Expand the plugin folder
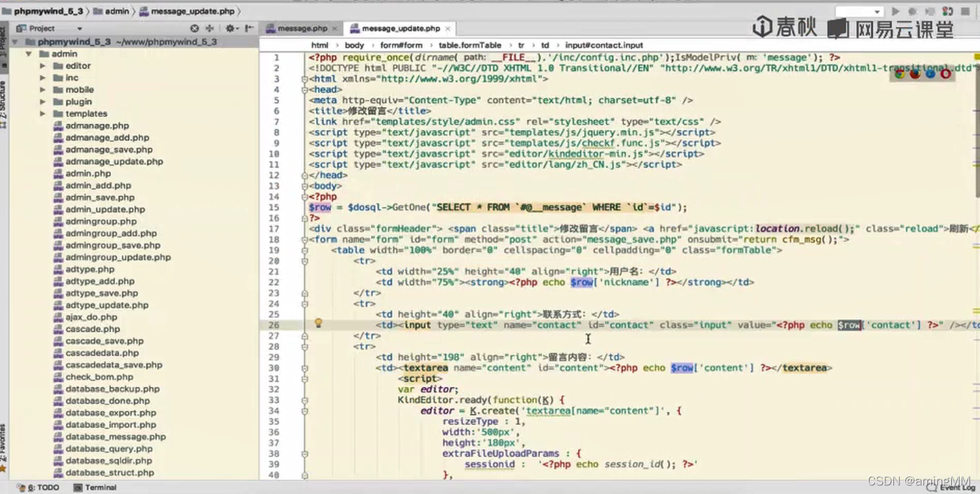This screenshot has height=494, width=980. coord(43,102)
